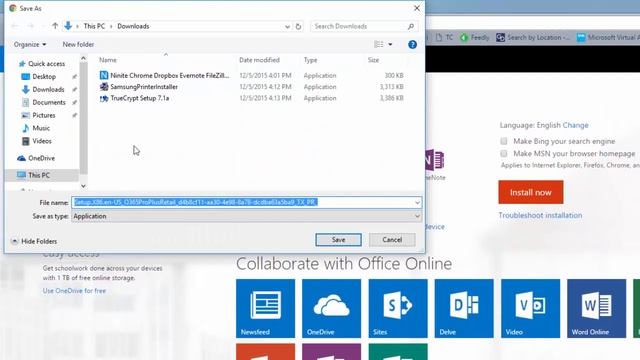The image size is (640, 360).
Task: Refresh the Downloads folder listing
Action: tap(298, 26)
